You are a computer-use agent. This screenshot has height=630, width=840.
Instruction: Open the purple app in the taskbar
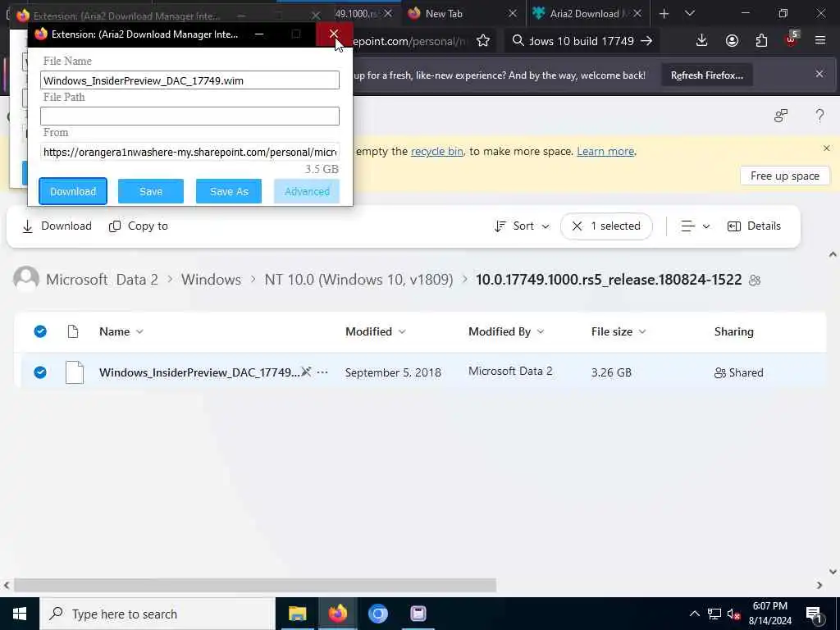coord(418,614)
